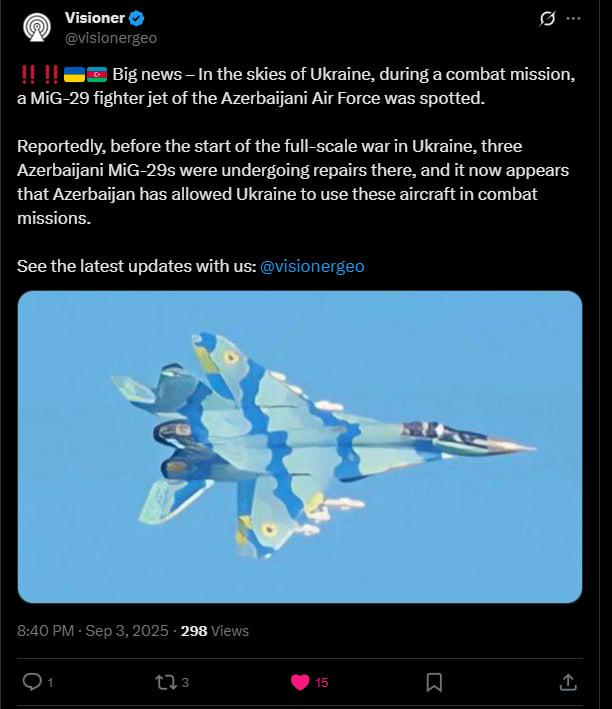Click the blue verified badge next to Visioner
This screenshot has height=709, width=612.
(137, 18)
